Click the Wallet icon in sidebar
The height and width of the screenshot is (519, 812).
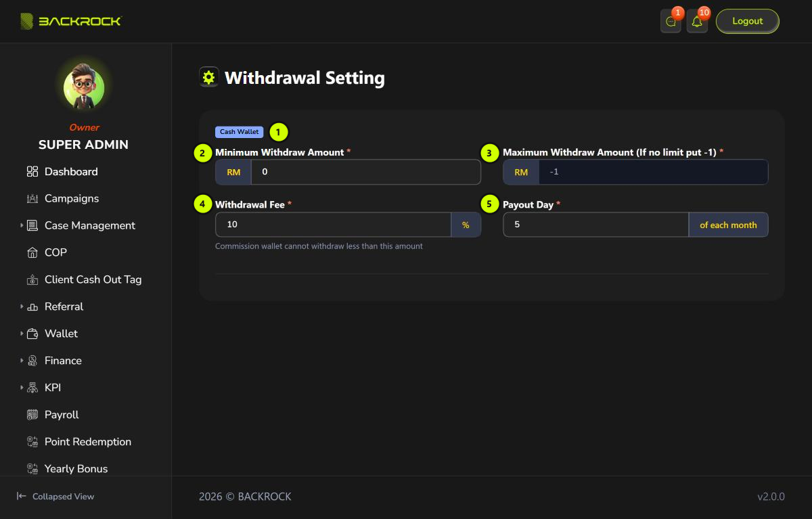[32, 334]
